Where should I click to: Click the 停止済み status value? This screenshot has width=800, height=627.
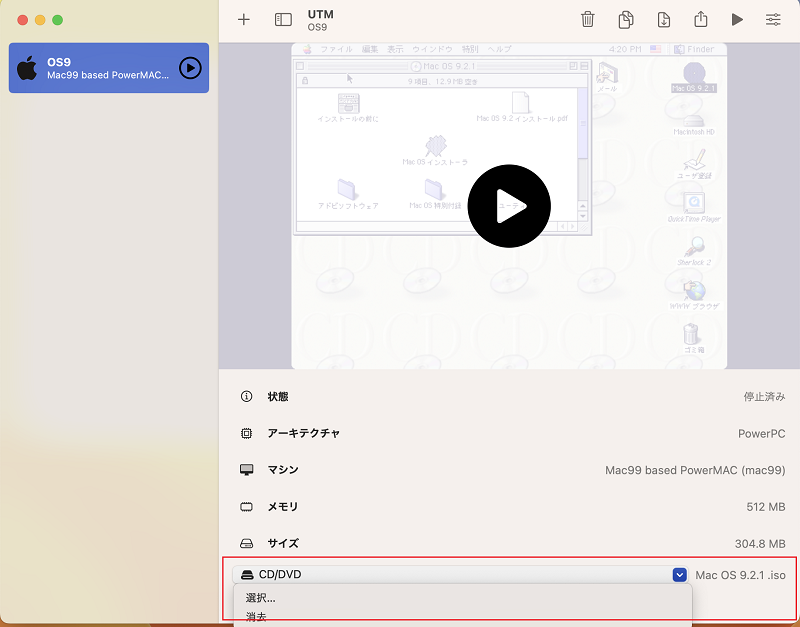pos(764,397)
